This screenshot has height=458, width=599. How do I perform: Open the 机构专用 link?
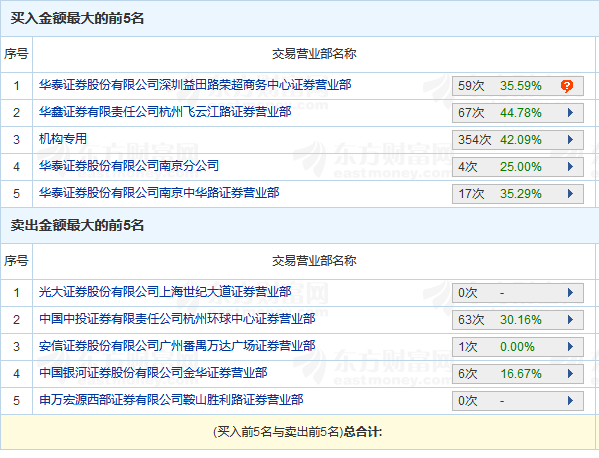pyautogui.click(x=63, y=139)
